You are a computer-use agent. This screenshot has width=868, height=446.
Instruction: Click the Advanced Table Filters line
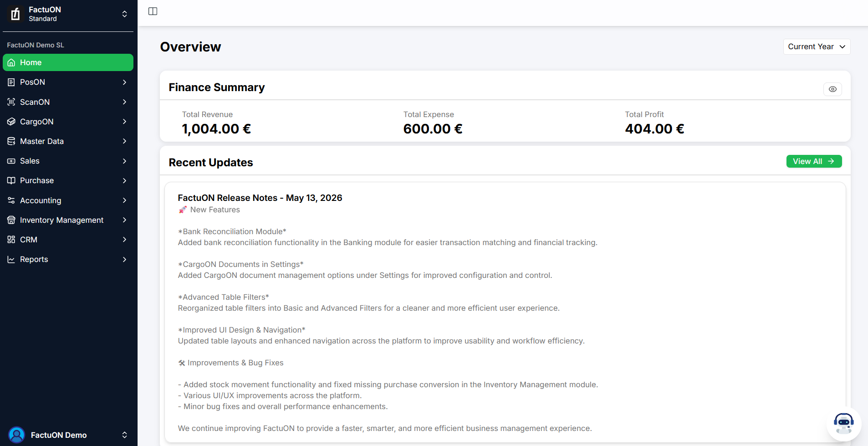click(224, 297)
